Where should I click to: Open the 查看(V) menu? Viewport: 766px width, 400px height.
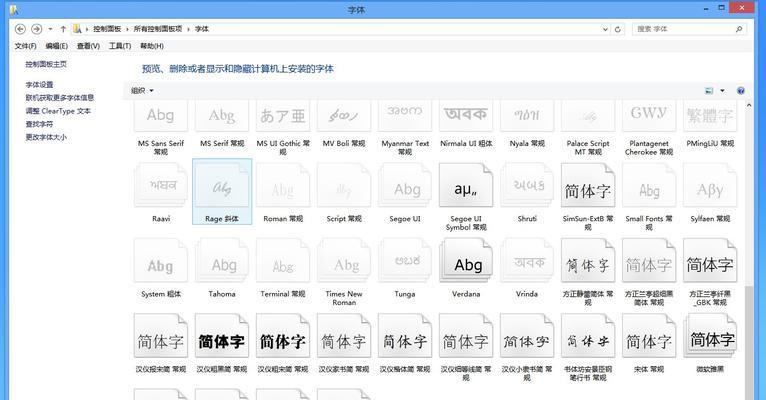[88, 46]
